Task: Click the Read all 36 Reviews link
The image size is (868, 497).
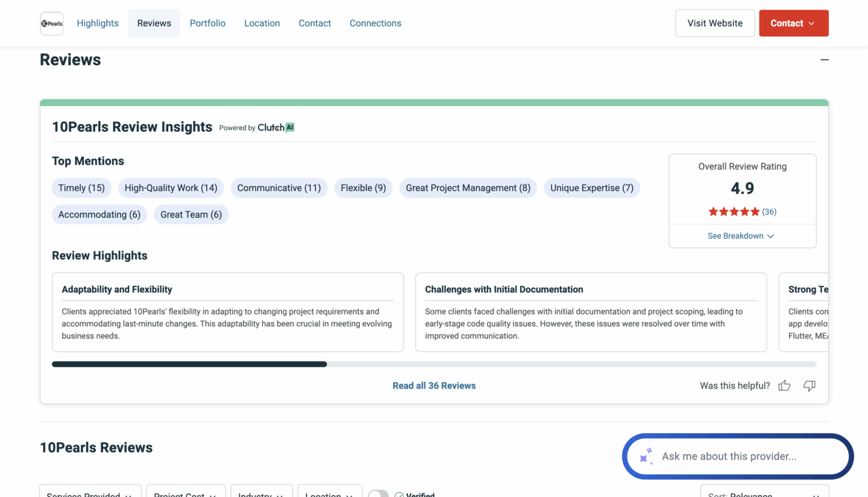Action: (434, 386)
